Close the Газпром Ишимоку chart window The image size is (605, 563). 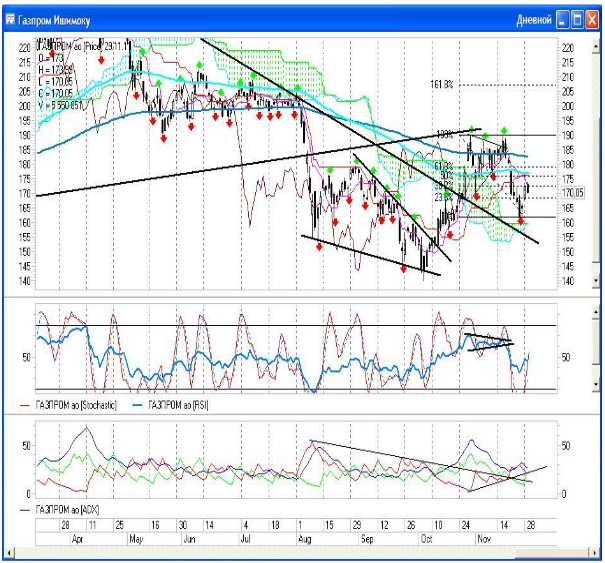tap(592, 20)
